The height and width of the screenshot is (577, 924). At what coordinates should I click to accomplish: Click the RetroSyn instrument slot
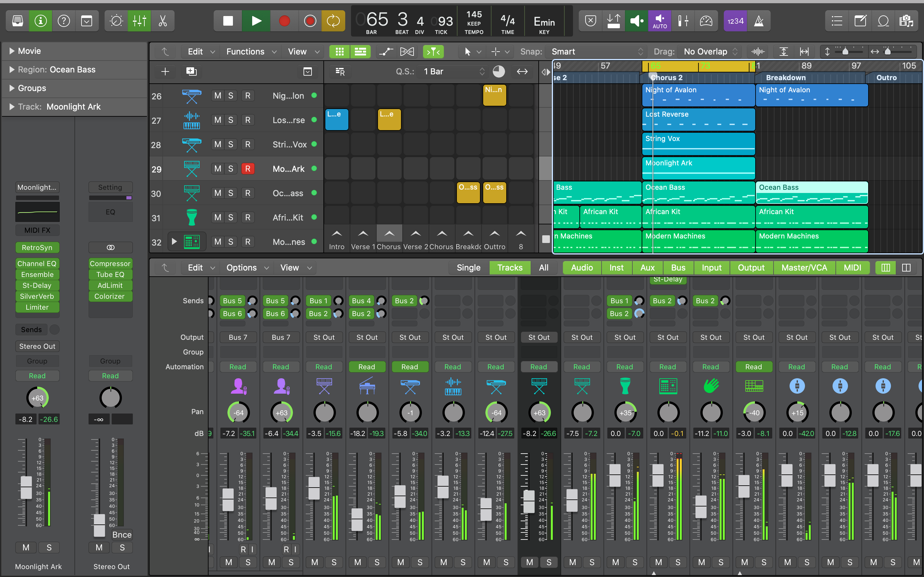tap(37, 247)
